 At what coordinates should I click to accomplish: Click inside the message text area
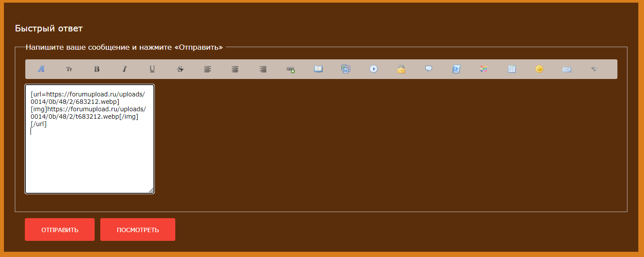click(x=89, y=139)
